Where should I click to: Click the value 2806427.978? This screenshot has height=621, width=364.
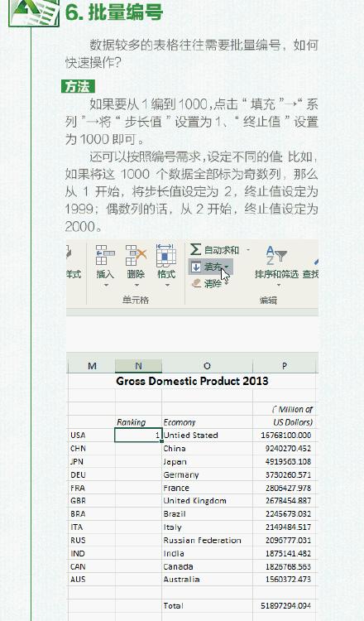289,488
